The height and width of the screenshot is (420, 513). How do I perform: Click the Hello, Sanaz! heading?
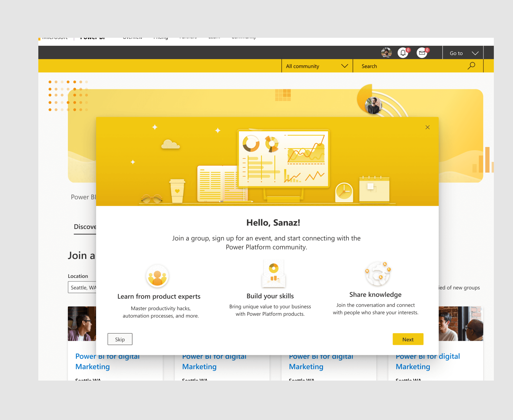coord(273,223)
